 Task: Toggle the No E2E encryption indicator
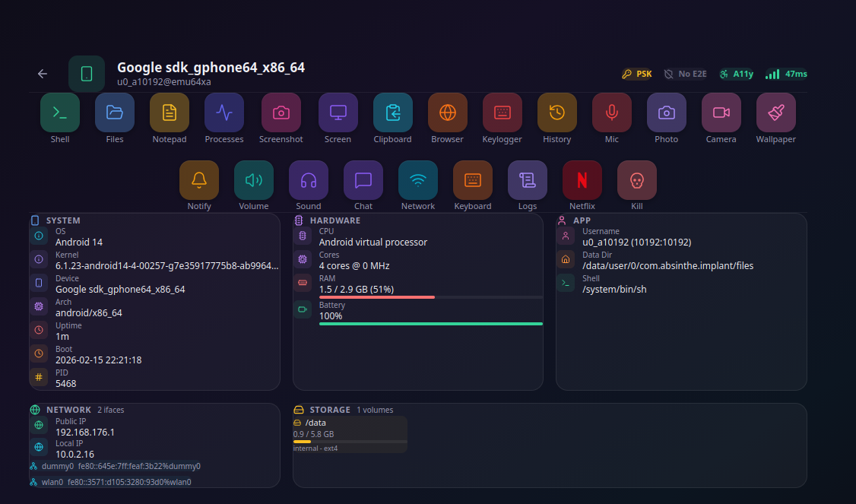[684, 74]
